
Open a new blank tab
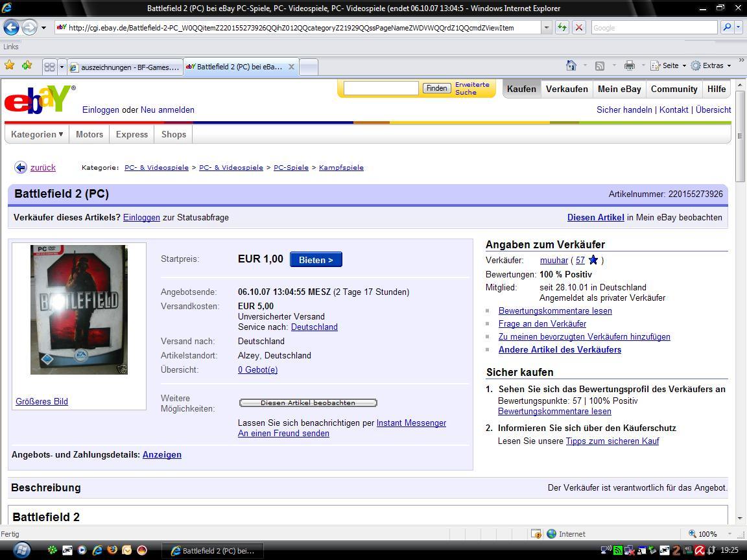[x=309, y=67]
